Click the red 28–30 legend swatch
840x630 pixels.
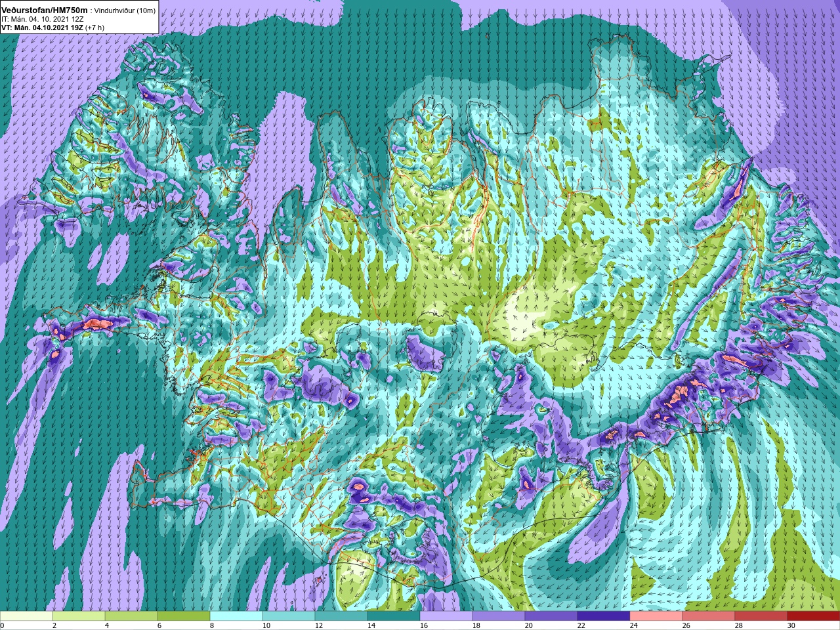coord(761,616)
